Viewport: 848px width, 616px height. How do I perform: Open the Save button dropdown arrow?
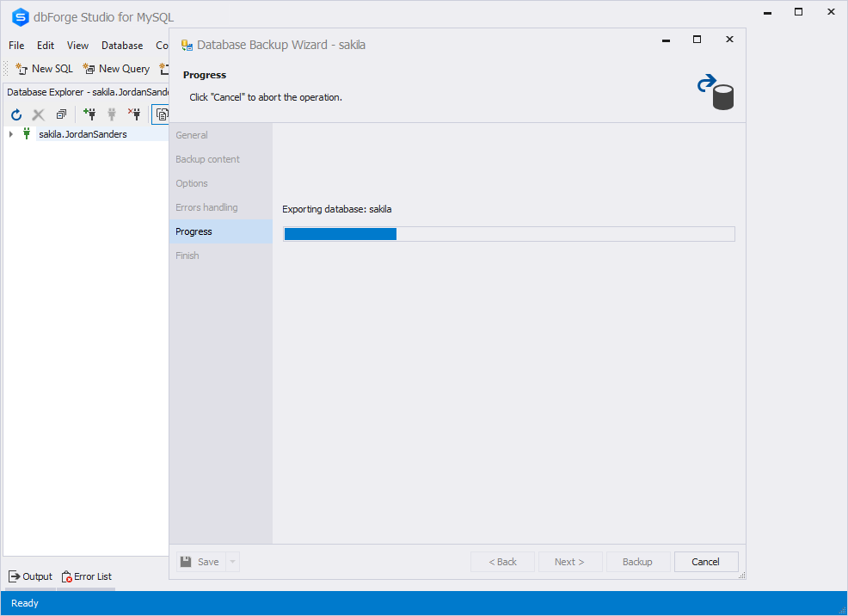(x=232, y=562)
